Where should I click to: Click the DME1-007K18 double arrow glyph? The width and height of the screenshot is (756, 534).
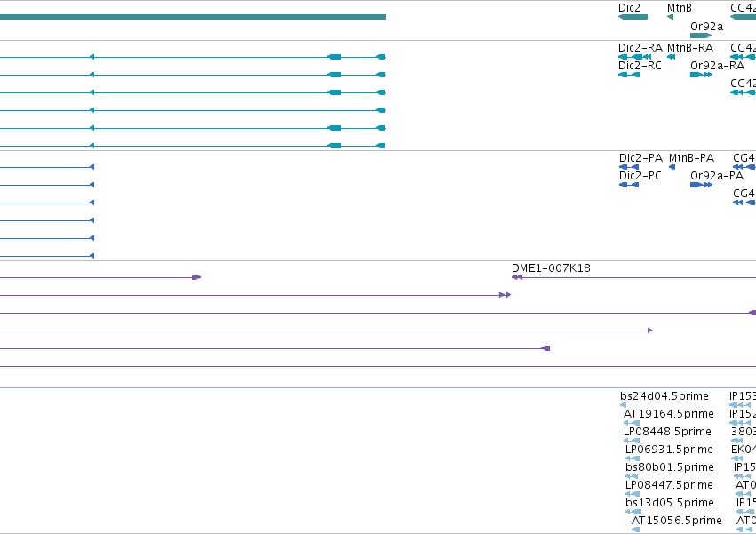[x=517, y=277]
